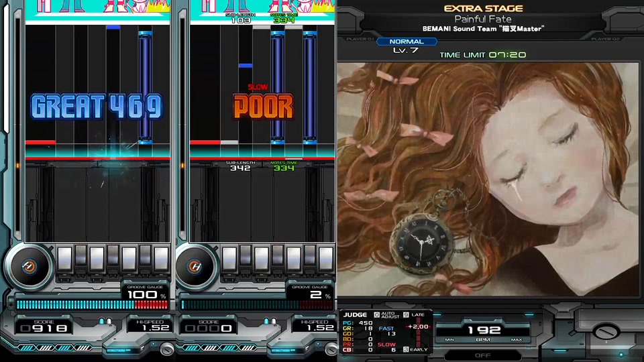Tap Player 2's second key (dark)
Image resolution: width=644 pixels, height=362 pixels.
pyautogui.click(x=246, y=255)
